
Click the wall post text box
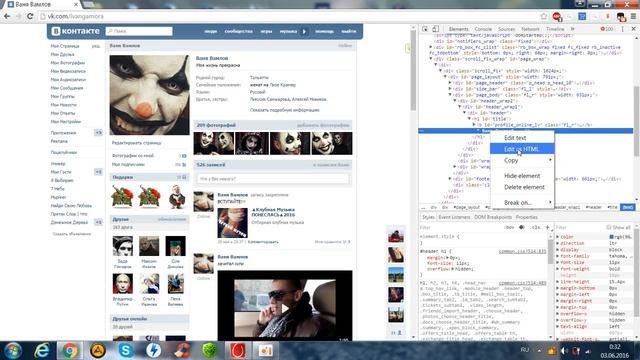[273, 179]
